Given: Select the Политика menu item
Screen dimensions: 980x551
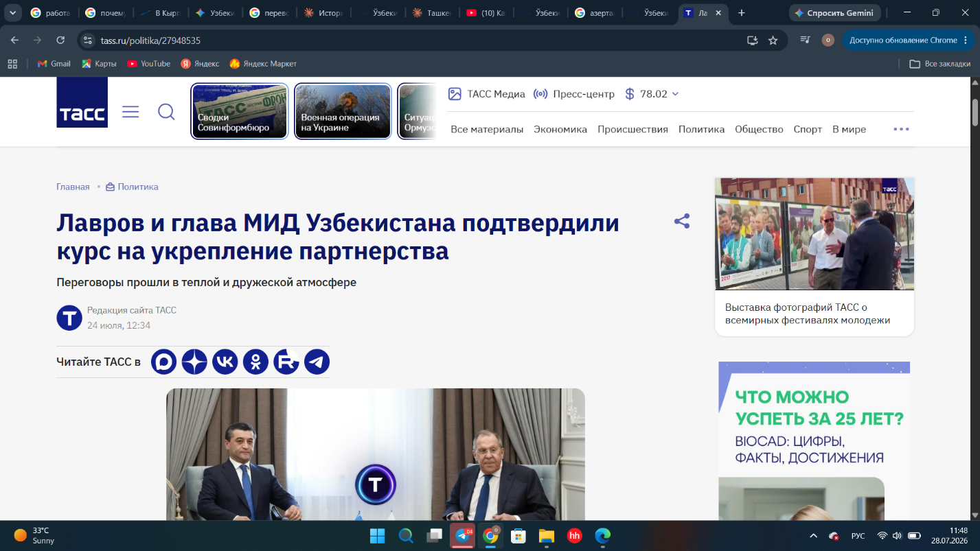Looking at the screenshot, I should (x=701, y=129).
